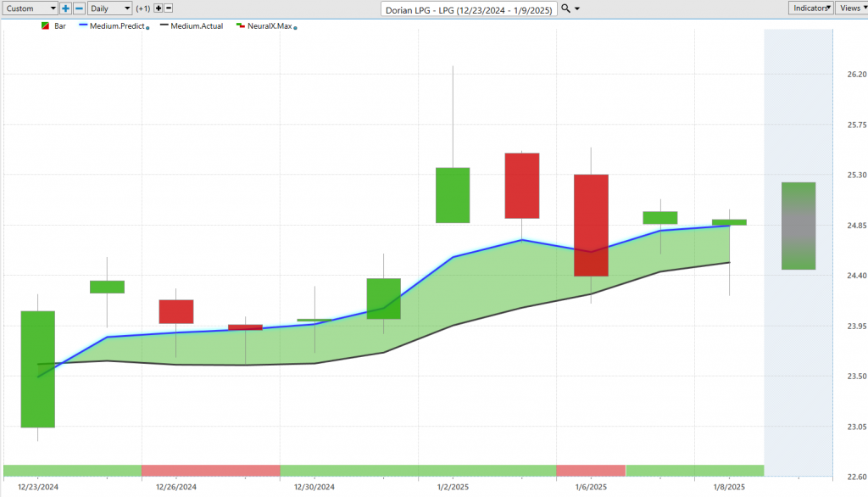
Task: Click the red trend strip under 1/6/2025
Action: pos(591,471)
